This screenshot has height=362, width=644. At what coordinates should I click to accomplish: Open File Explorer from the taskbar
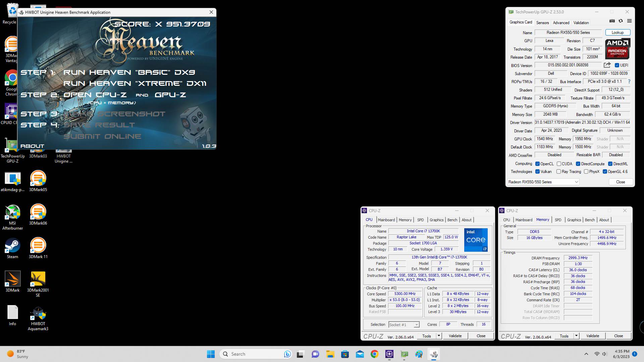pyautogui.click(x=330, y=354)
